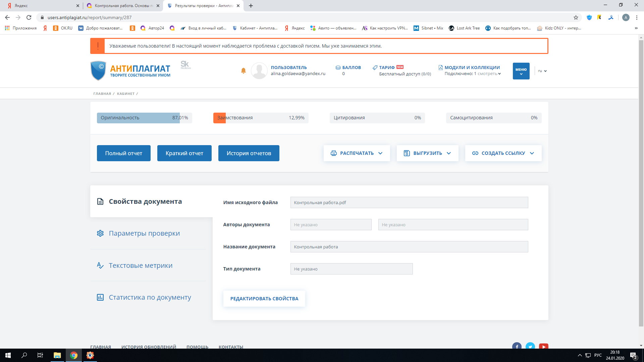Open the blue Меню dropdown

click(521, 71)
